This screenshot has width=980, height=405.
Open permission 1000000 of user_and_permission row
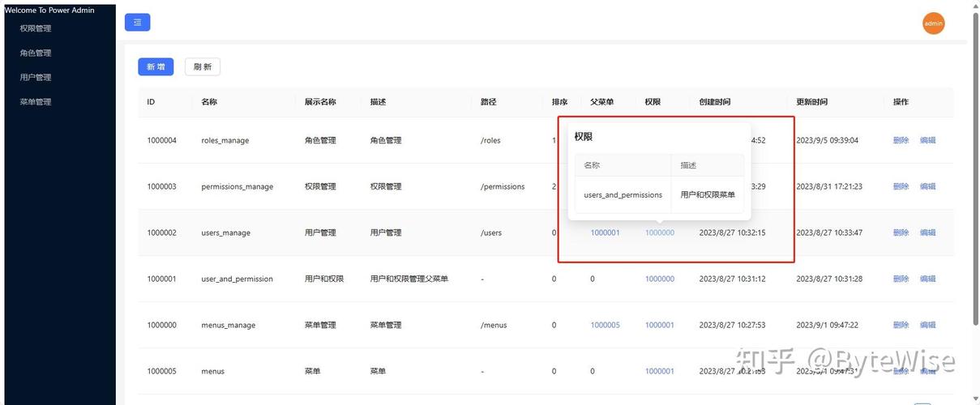pyautogui.click(x=660, y=279)
